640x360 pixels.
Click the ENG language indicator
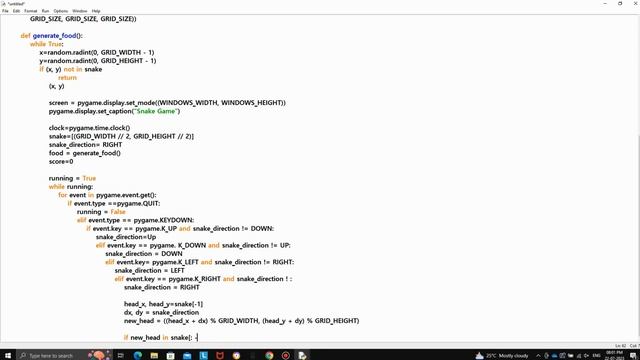pyautogui.click(x=596, y=356)
